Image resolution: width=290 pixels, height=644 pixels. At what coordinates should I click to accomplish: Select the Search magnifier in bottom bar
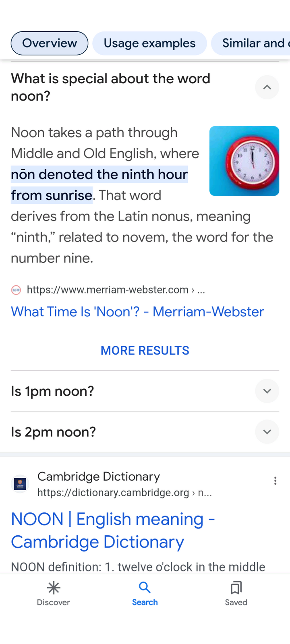pos(145,594)
